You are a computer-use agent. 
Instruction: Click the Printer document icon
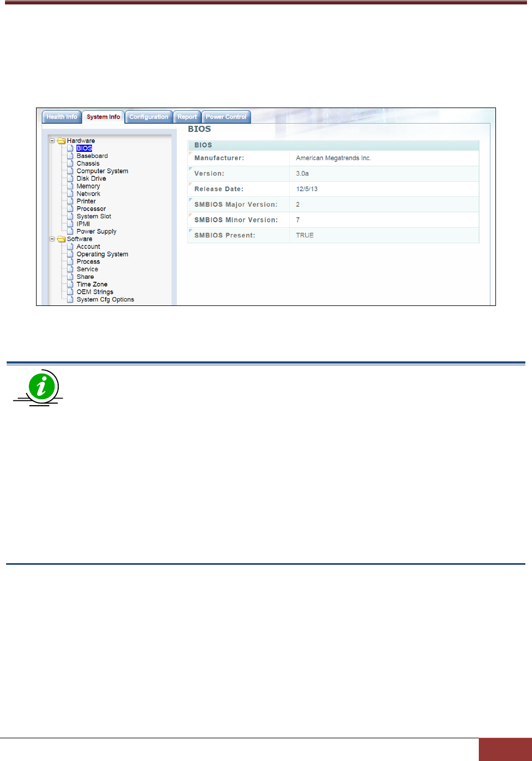point(70,201)
